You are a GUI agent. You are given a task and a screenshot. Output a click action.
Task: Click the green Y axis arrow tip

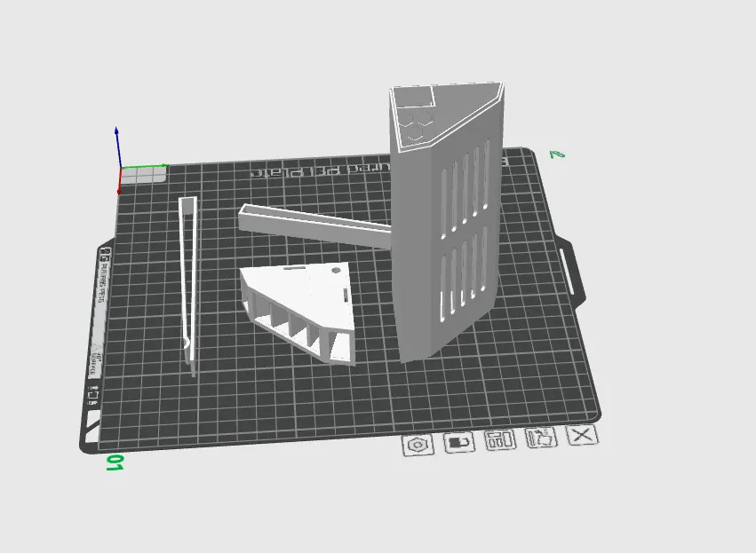click(x=165, y=166)
